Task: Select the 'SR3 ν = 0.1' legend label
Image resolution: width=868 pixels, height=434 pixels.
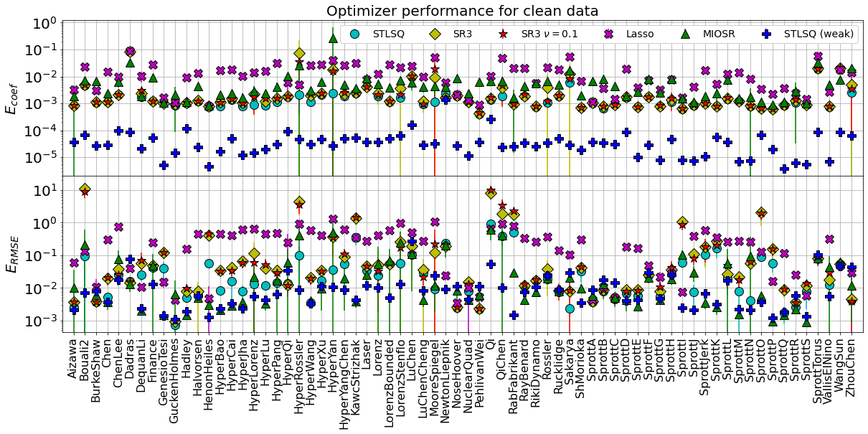Action: (549, 34)
